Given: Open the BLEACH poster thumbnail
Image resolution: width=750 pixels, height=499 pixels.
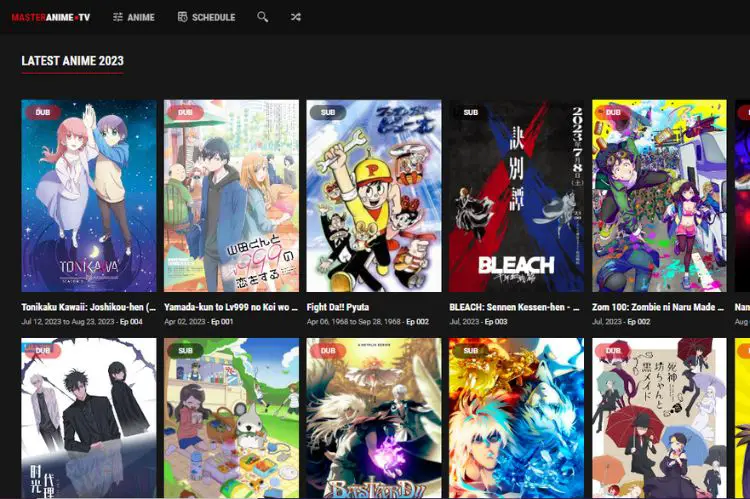Looking at the screenshot, I should [516, 196].
